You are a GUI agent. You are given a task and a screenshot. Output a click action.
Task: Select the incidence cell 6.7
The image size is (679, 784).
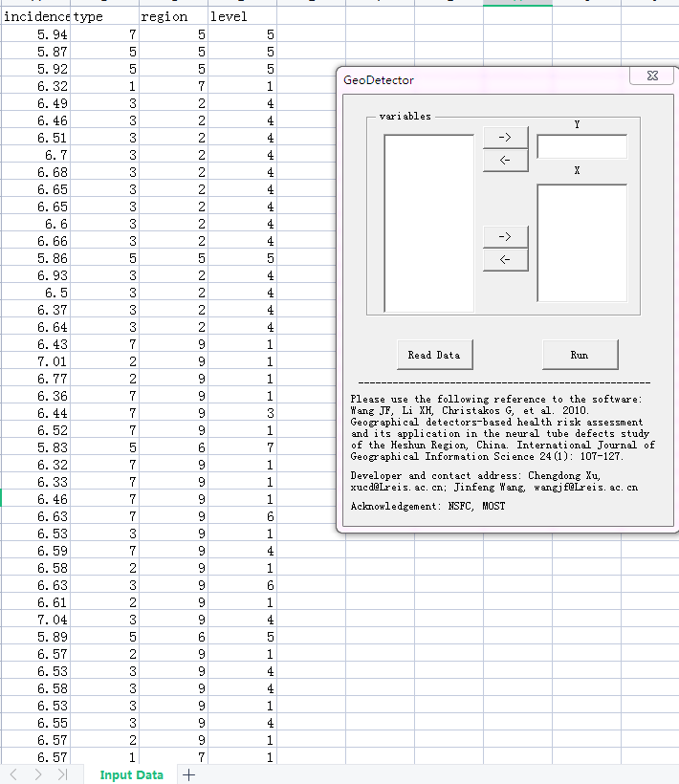[36, 155]
